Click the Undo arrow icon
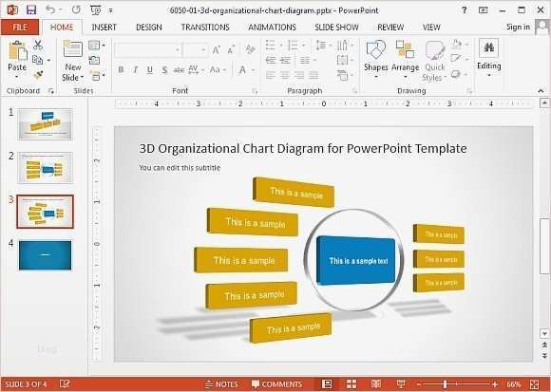The width and height of the screenshot is (551, 392). click(50, 9)
